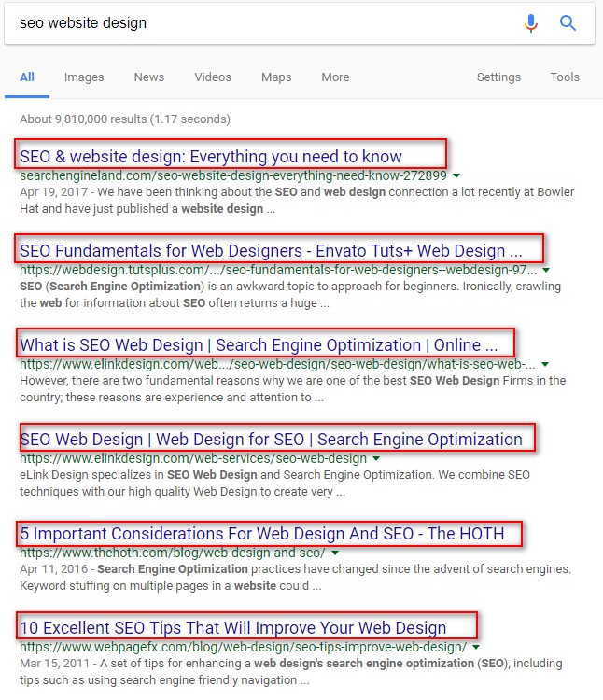Click the thehoth.com/blog green URL text

[x=173, y=553]
